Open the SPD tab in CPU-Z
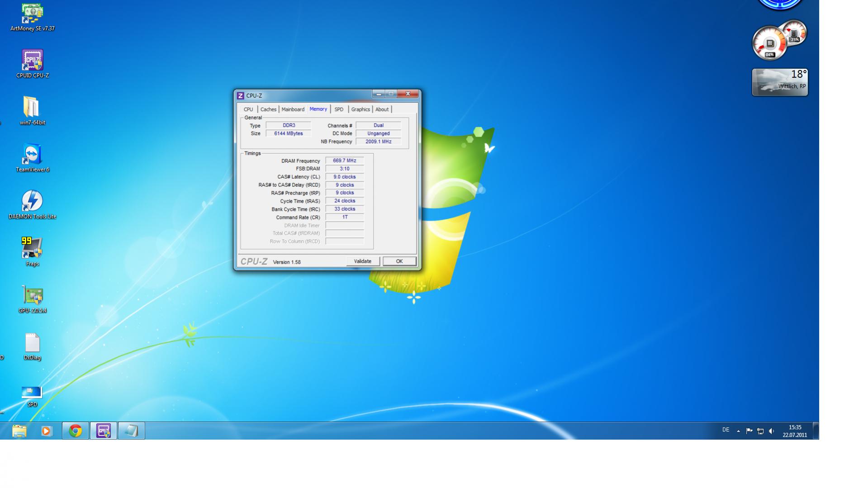 339,109
